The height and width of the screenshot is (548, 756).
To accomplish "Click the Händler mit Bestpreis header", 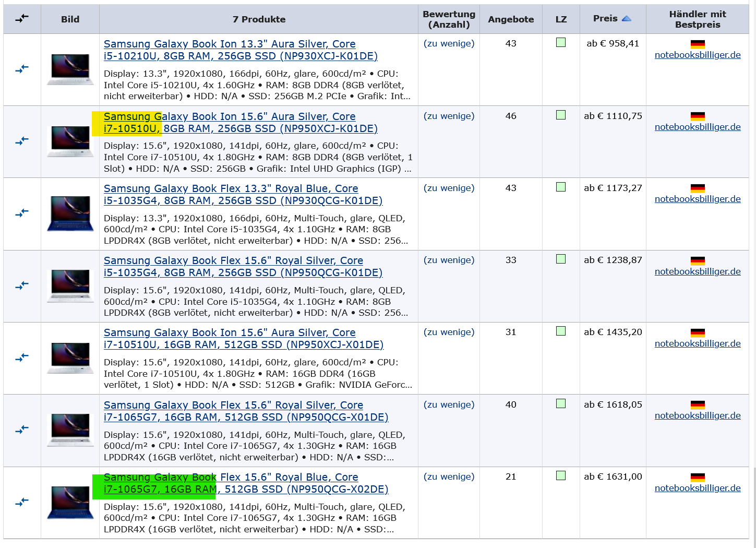I will [x=698, y=19].
